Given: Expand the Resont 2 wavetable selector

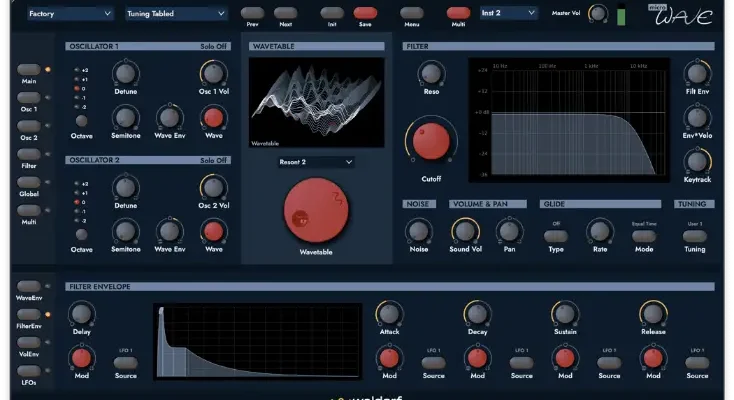Looking at the screenshot, I should click(317, 161).
